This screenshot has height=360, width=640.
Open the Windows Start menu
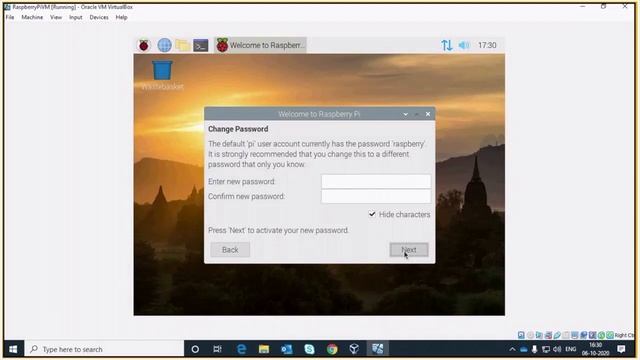pyautogui.click(x=13, y=349)
